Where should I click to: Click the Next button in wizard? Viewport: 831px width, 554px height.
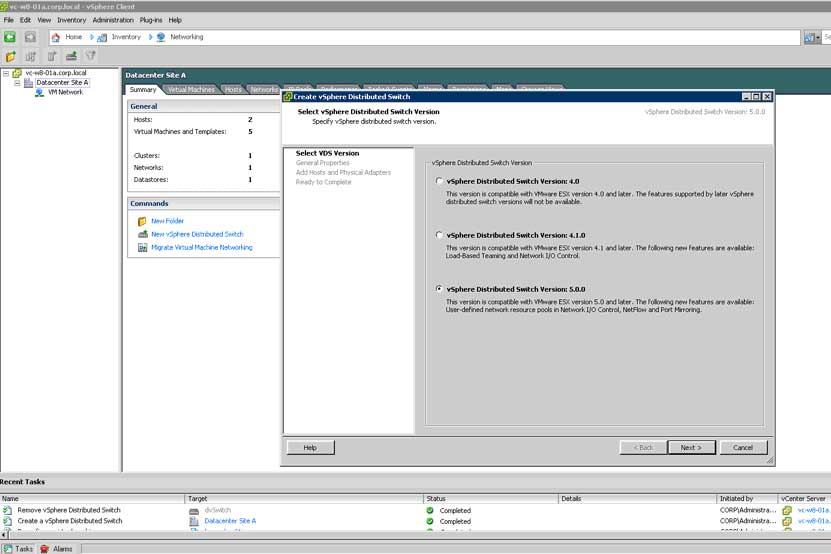coord(691,447)
